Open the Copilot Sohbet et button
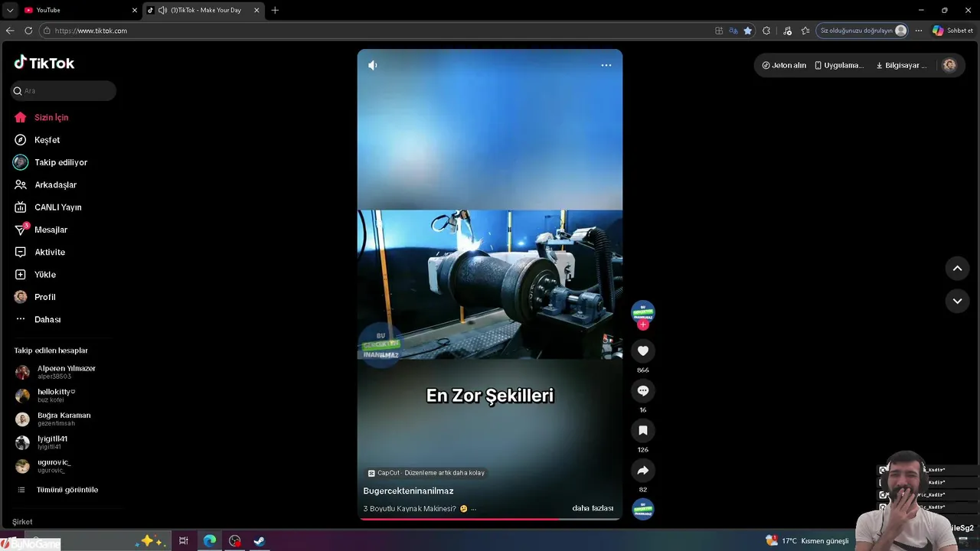The image size is (980, 551). 953,31
